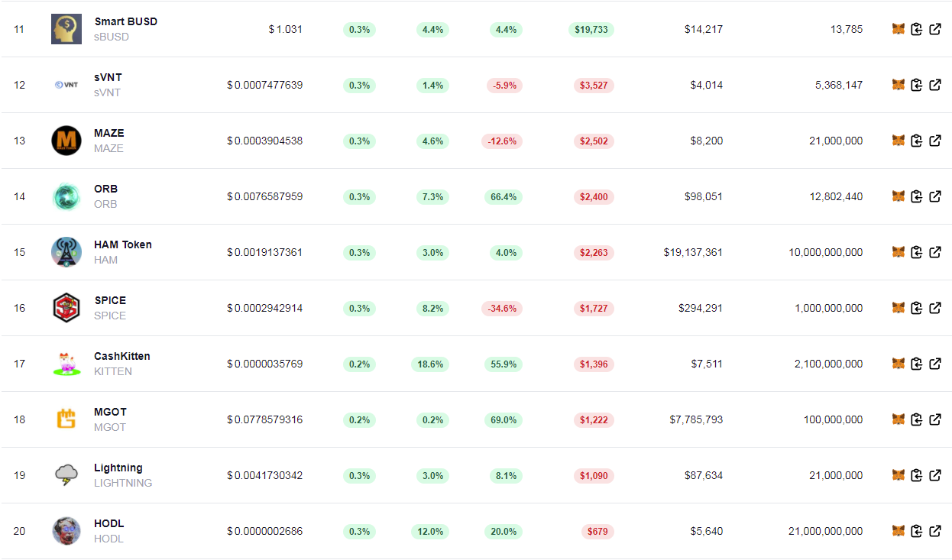Open the HAM Token name link
The width and height of the screenshot is (952, 560).
click(x=123, y=244)
